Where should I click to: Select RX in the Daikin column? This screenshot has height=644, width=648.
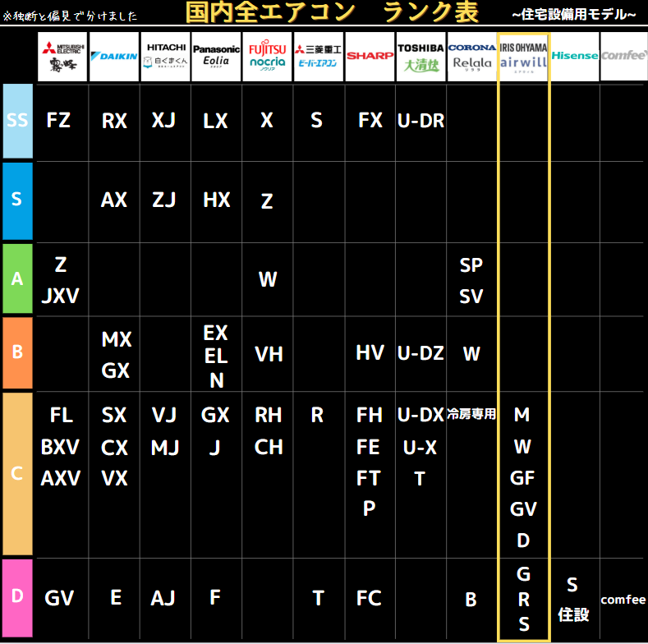pyautogui.click(x=114, y=121)
